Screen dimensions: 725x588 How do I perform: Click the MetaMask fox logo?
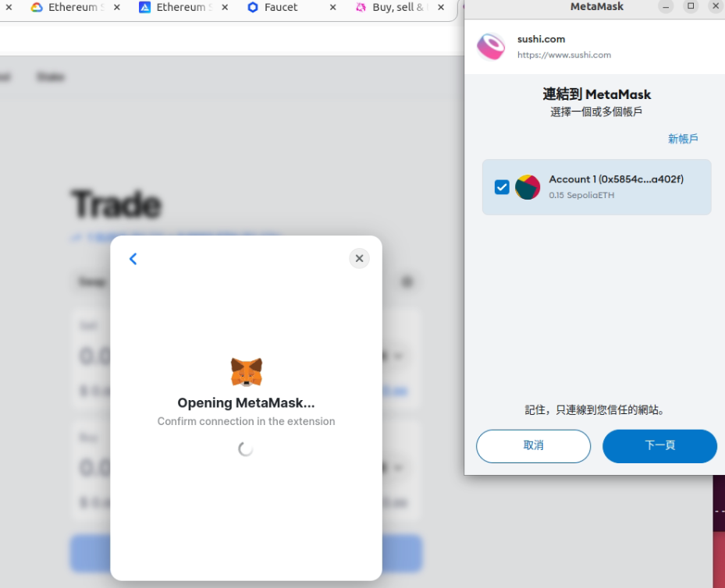(x=247, y=372)
